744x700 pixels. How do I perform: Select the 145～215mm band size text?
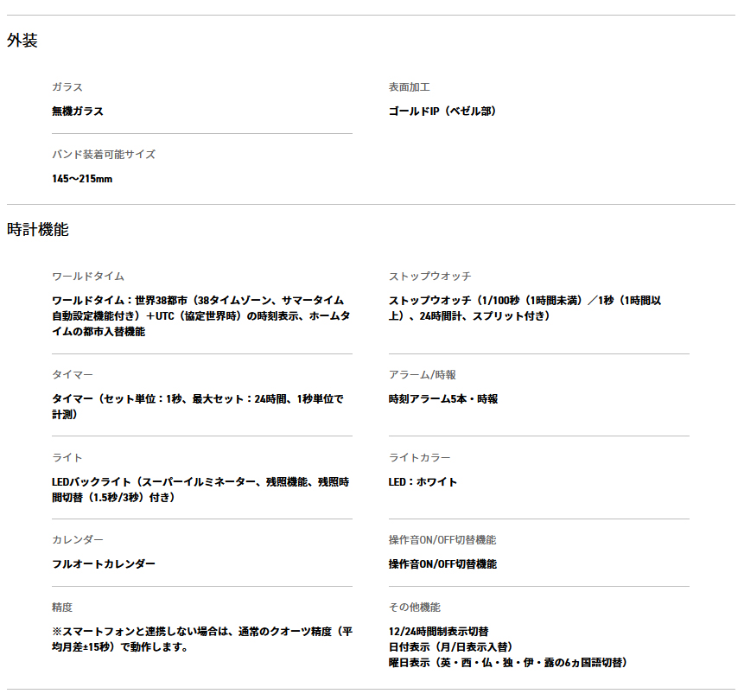pos(82,179)
